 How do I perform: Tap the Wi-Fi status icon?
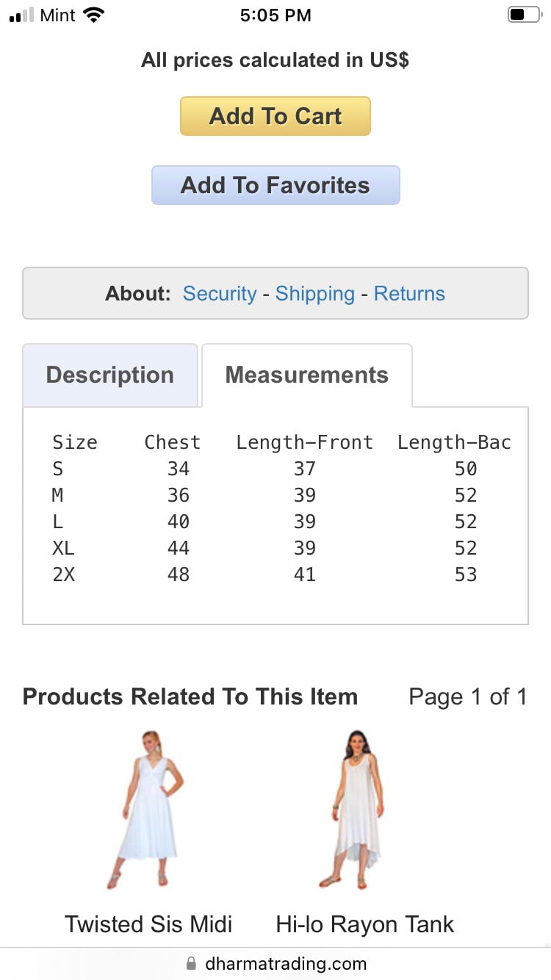click(94, 15)
